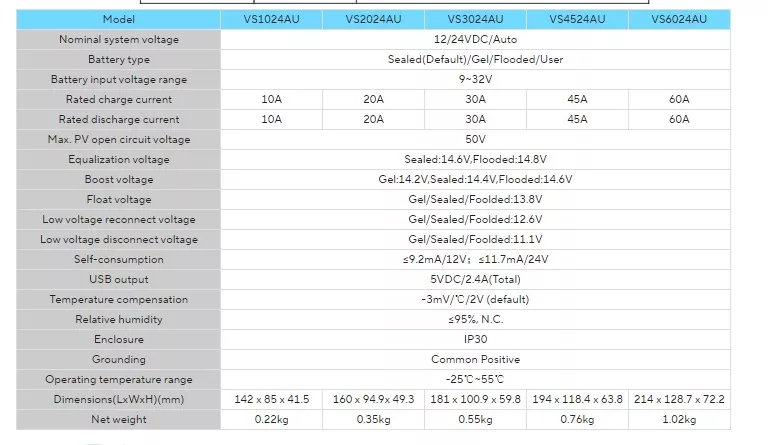Screen dimensions: 768x445
Task: Select the Boost voltage label
Action: point(119,180)
